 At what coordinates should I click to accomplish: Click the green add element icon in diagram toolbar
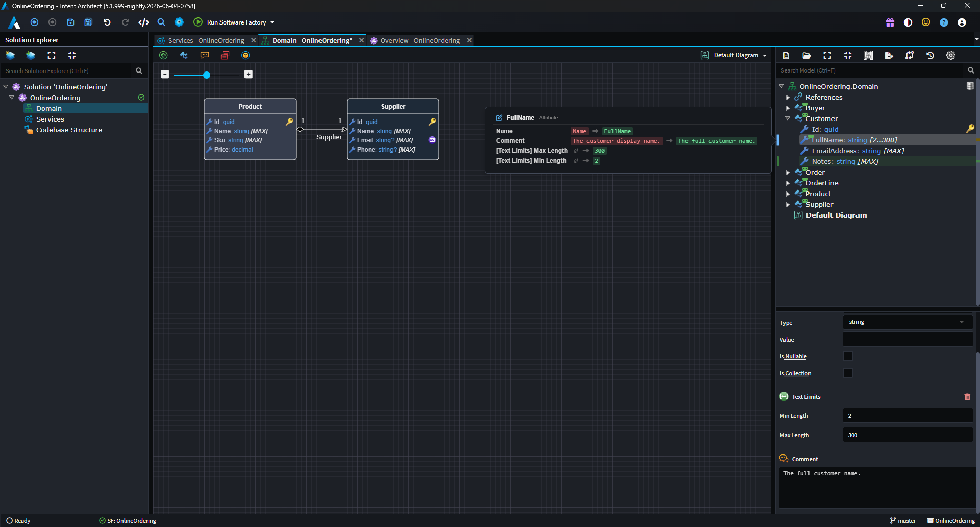coord(163,55)
